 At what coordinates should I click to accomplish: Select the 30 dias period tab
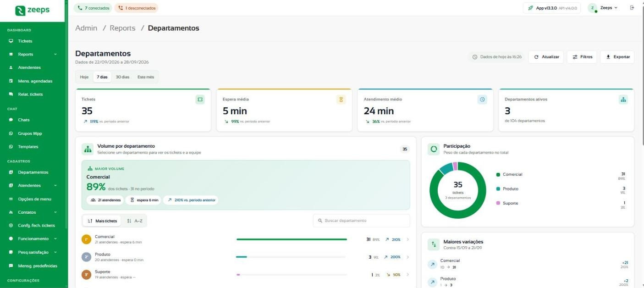122,77
